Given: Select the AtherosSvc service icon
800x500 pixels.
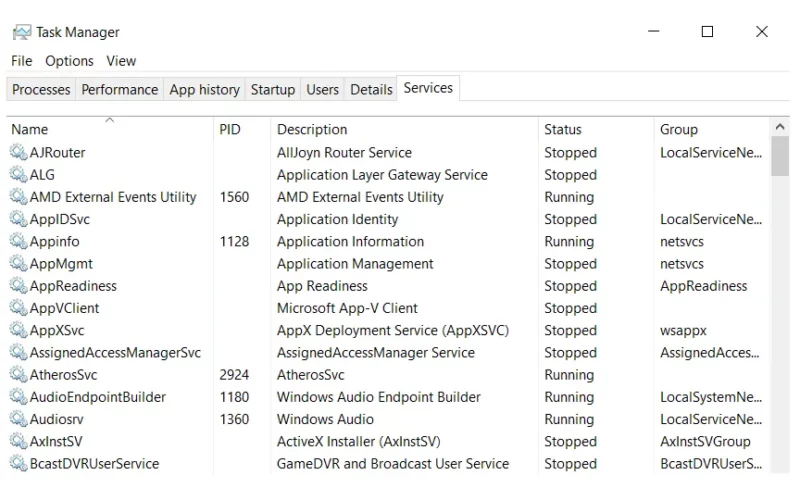Looking at the screenshot, I should tap(18, 374).
